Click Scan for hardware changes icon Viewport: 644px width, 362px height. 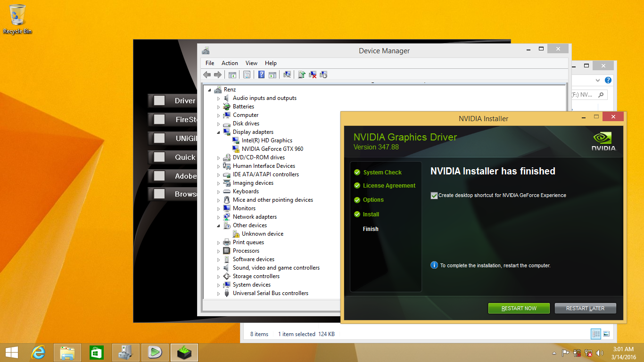pos(287,74)
